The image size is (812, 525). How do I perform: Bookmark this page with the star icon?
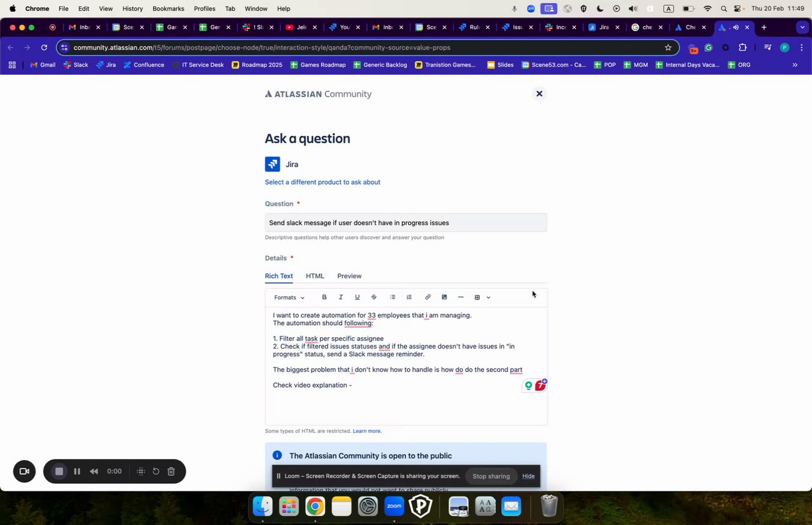pos(668,48)
